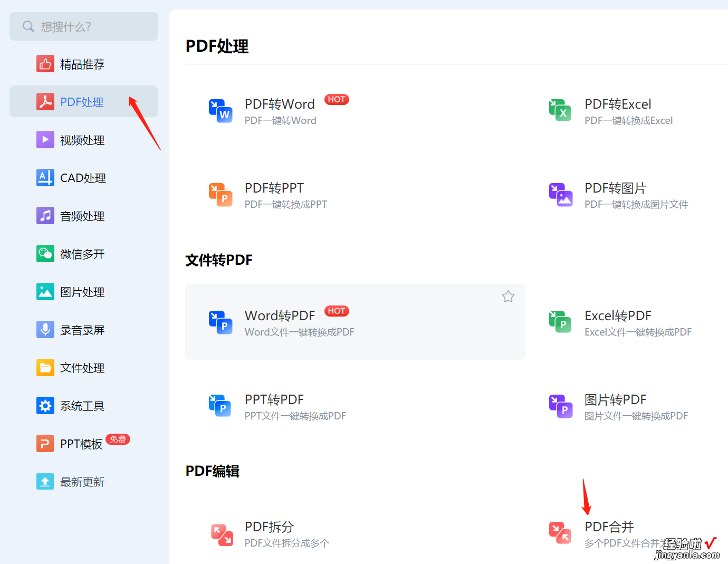Click the description text PDF一键转Word

click(281, 120)
